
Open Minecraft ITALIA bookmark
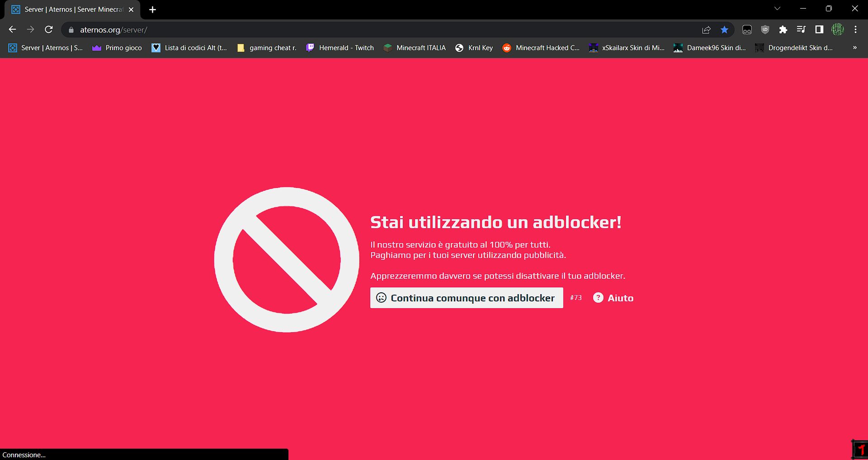click(414, 48)
